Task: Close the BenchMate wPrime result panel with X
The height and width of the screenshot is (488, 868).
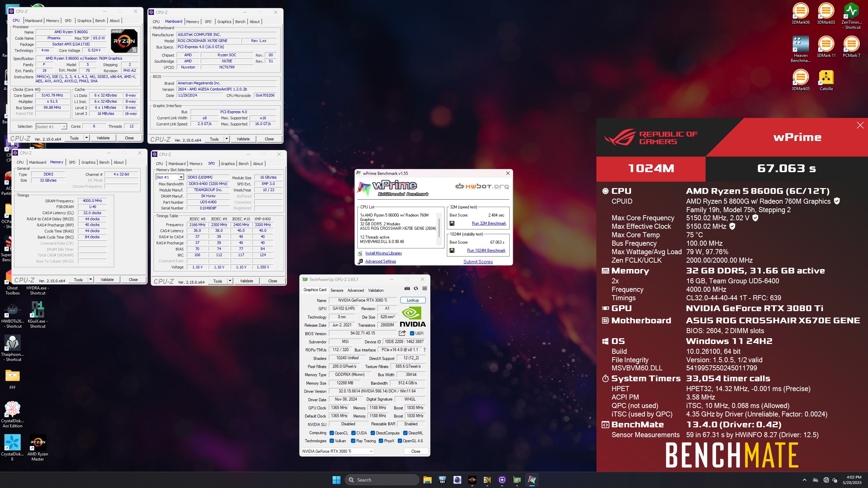Action: [x=860, y=125]
